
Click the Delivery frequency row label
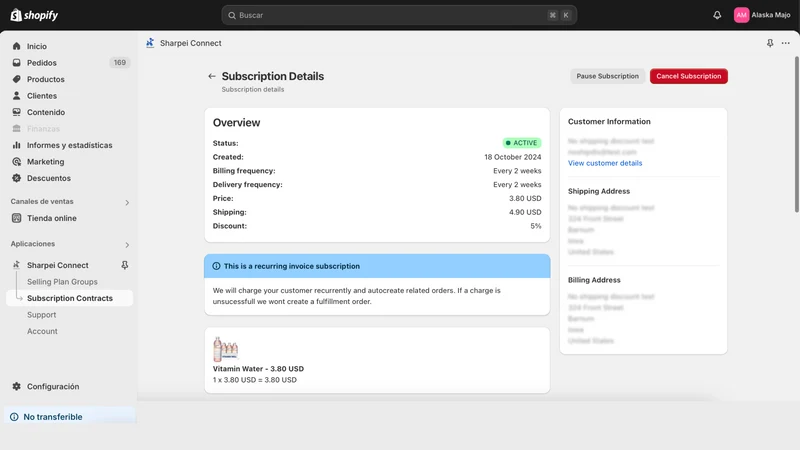coord(247,185)
